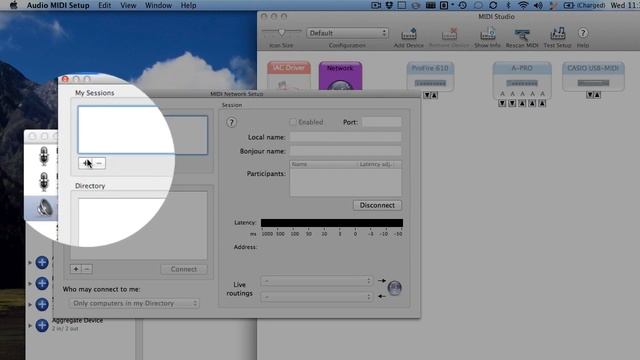Click the network globe beside Live routings
Screen dimensions: 640x360
tap(394, 288)
